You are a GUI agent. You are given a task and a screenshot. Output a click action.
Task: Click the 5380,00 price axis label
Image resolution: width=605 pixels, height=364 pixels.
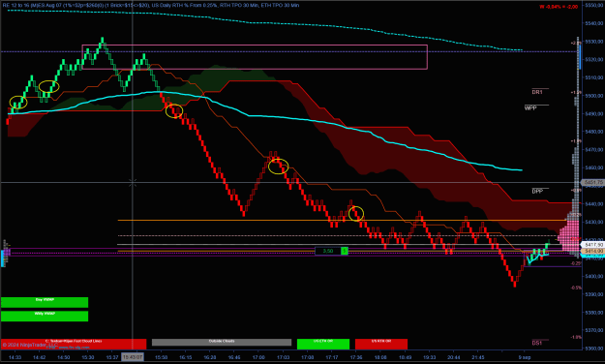pyautogui.click(x=593, y=313)
